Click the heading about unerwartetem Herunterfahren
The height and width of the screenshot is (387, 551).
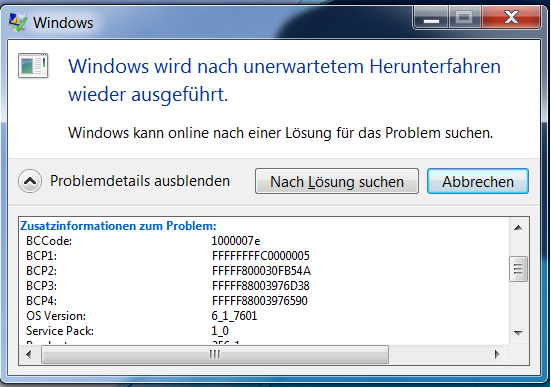pos(284,80)
